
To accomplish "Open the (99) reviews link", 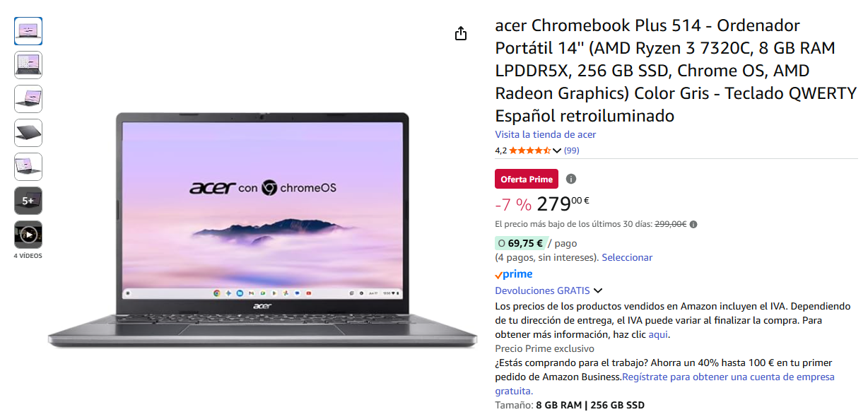I will (x=572, y=151).
